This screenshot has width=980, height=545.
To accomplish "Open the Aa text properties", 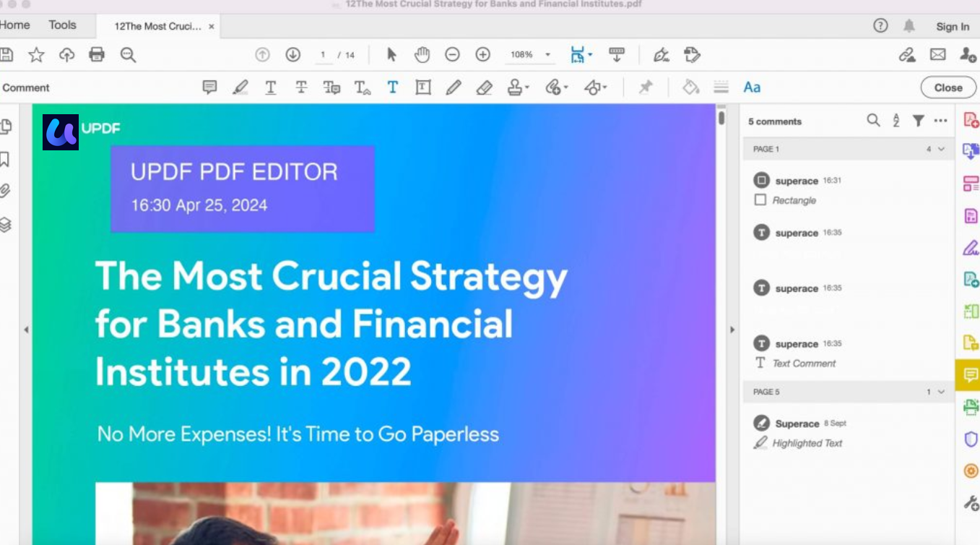I will click(752, 87).
